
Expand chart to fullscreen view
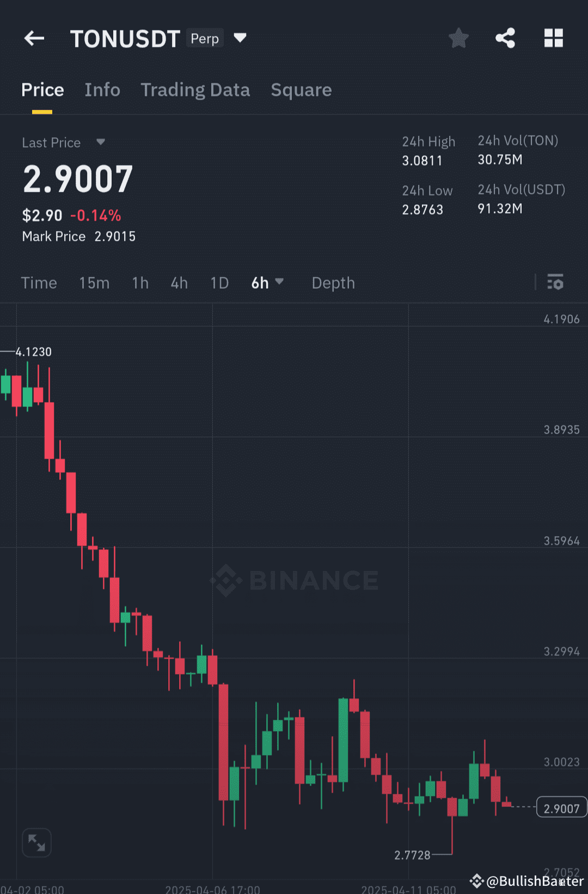point(36,842)
